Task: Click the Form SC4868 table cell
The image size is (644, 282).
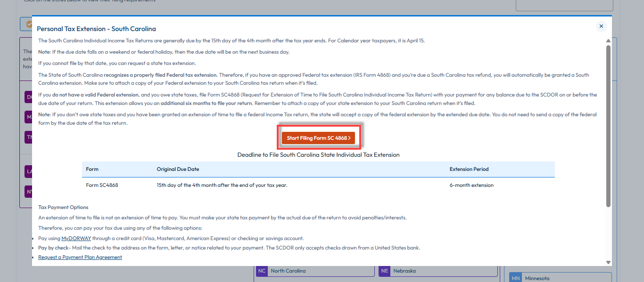Action: point(102,185)
